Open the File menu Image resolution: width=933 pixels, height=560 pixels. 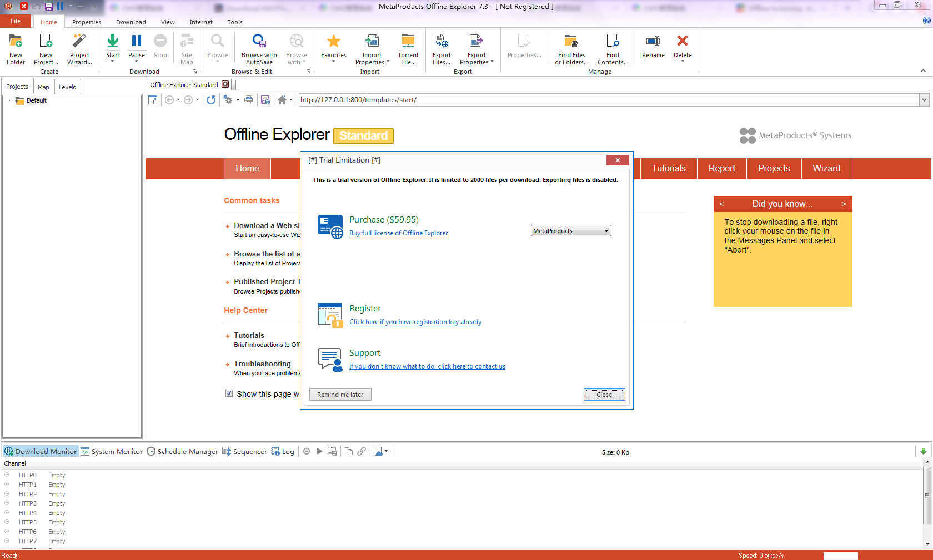[x=16, y=21]
